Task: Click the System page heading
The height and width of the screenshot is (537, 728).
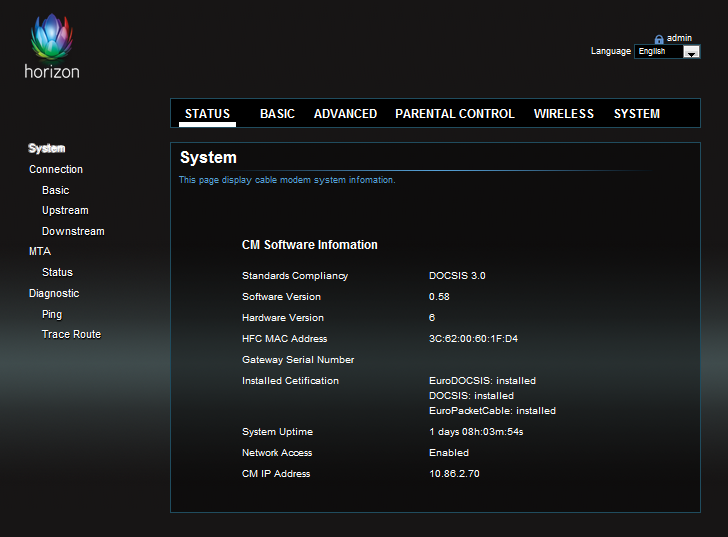Action: tap(208, 158)
